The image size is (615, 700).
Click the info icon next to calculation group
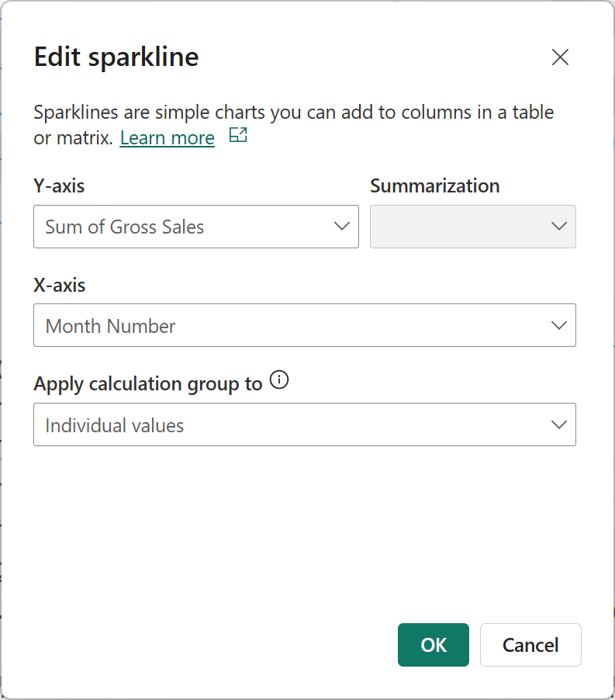pyautogui.click(x=279, y=380)
